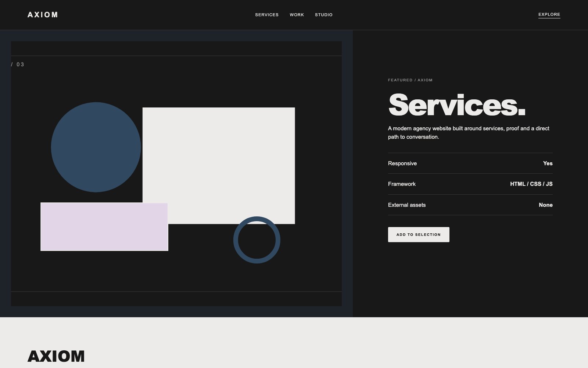Click Add to Selection button
The height and width of the screenshot is (368, 588).
pos(419,234)
